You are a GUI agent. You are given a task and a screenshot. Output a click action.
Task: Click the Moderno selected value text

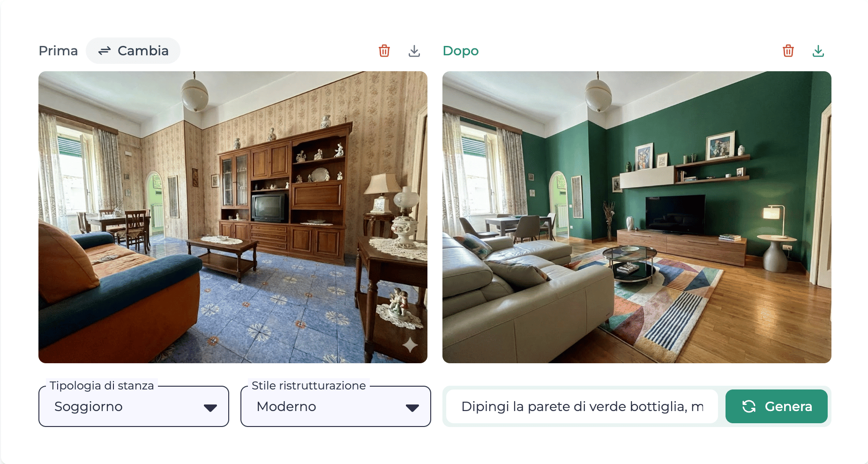pos(286,406)
